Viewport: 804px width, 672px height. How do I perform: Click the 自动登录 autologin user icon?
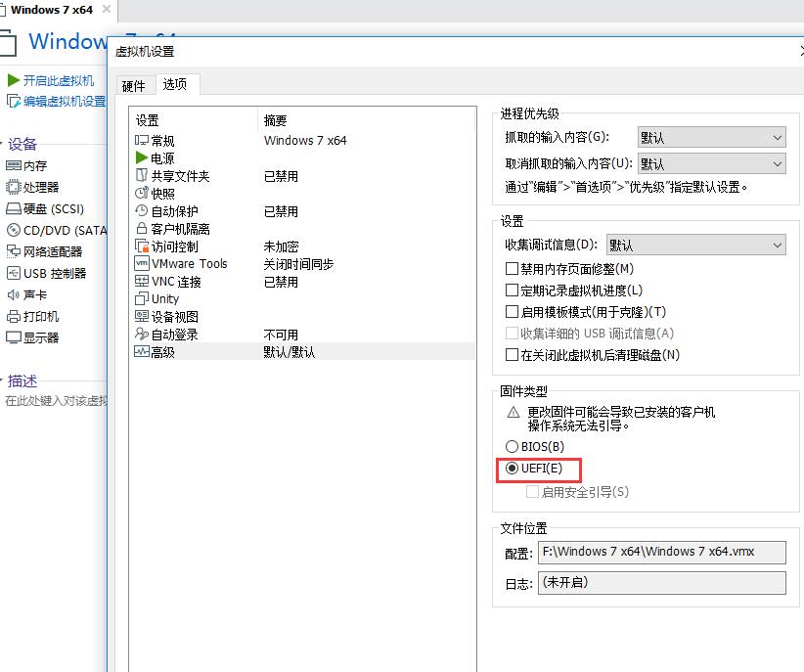click(x=142, y=334)
